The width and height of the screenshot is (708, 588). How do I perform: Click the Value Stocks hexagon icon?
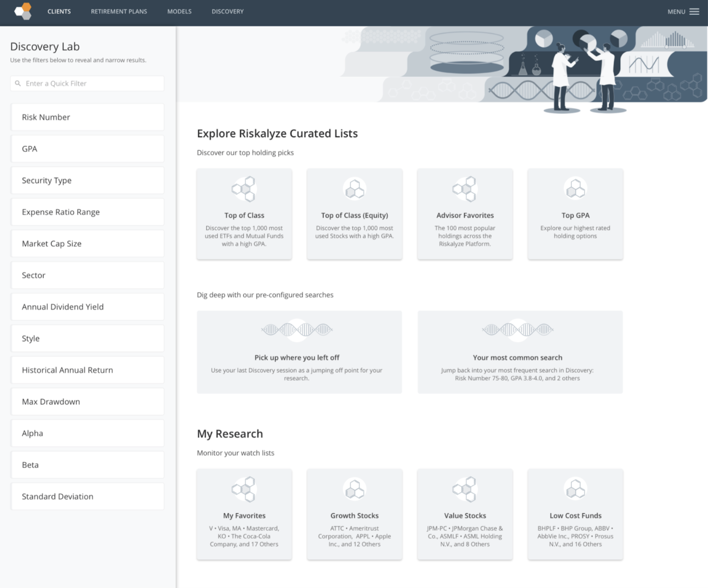click(465, 489)
